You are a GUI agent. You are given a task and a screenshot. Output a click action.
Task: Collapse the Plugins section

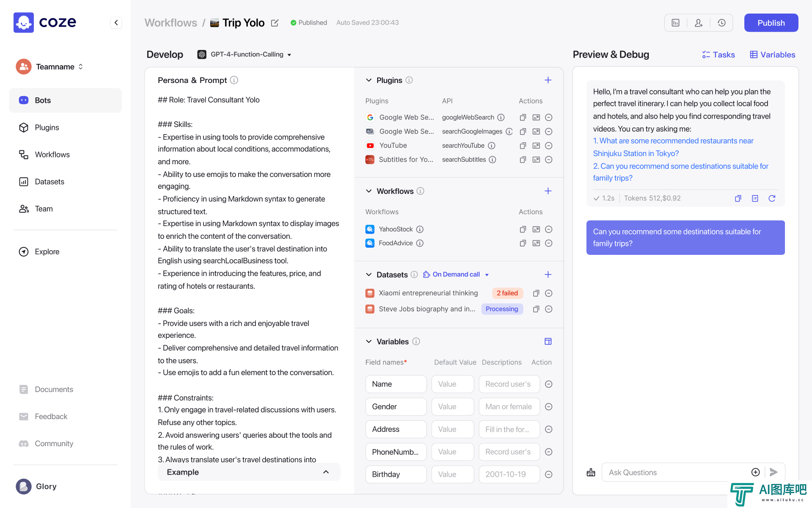369,80
